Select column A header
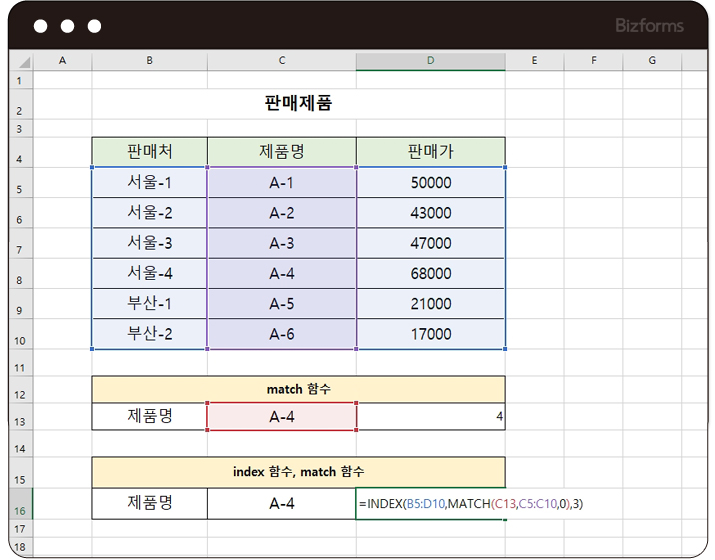 tap(62, 62)
